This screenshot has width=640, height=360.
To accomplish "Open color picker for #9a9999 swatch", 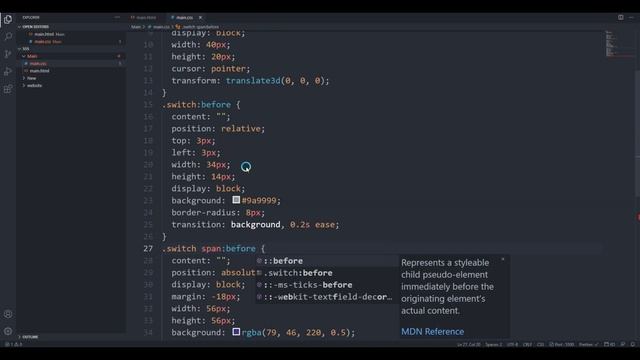I will click(x=236, y=200).
